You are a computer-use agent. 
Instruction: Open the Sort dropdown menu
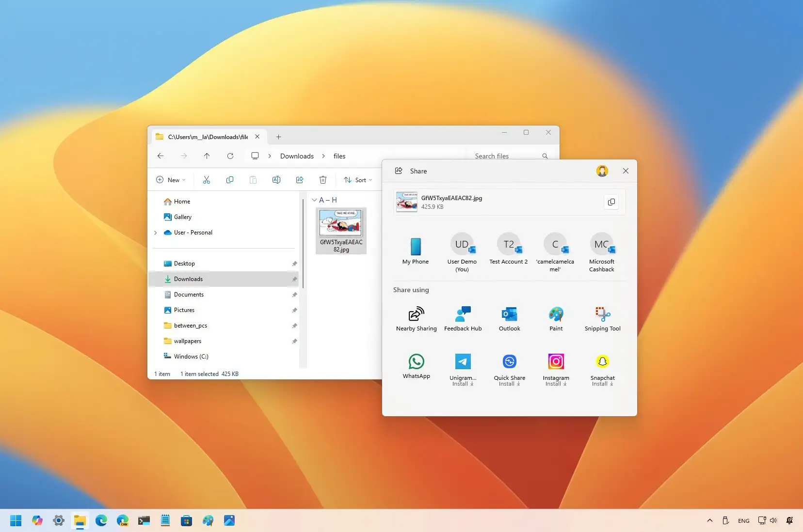[358, 180]
